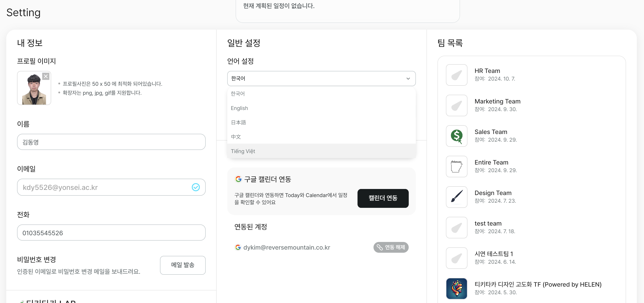Open the Design Team paintbrush icon

456,197
